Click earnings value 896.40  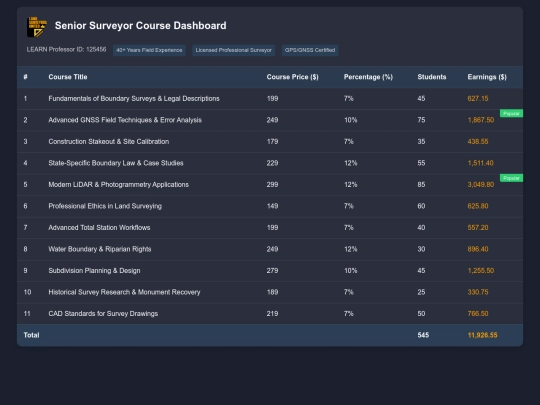tap(478, 249)
